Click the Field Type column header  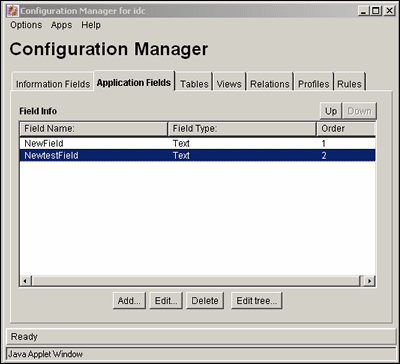pyautogui.click(x=242, y=129)
